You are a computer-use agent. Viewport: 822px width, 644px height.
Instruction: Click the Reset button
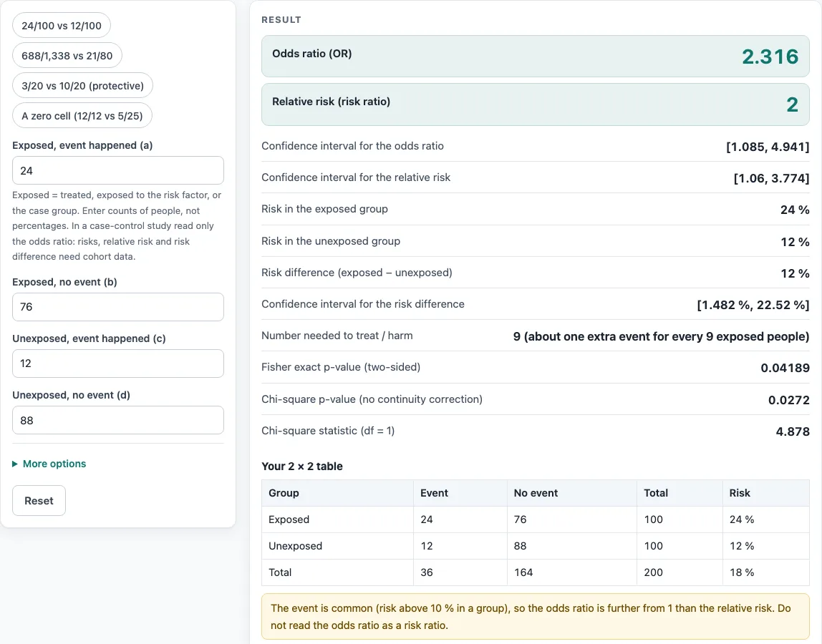click(39, 501)
